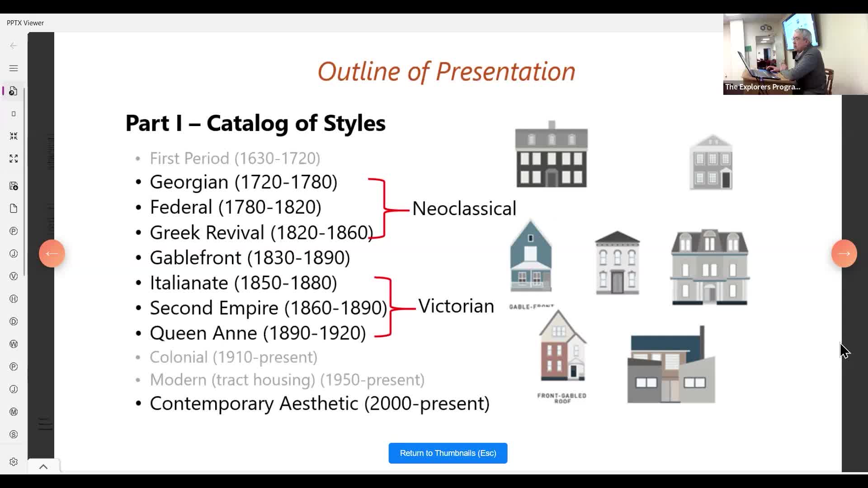Select the circled P icon in sidebar
Image resolution: width=868 pixels, height=488 pixels.
click(14, 231)
